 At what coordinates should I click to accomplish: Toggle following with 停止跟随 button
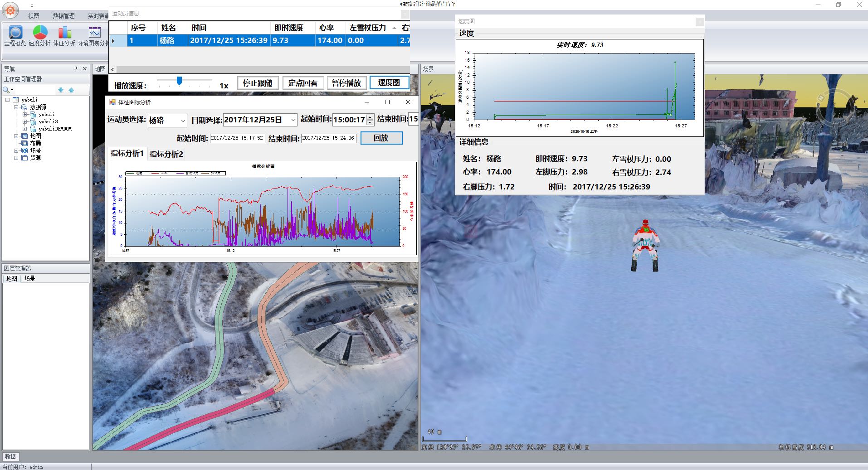click(258, 83)
